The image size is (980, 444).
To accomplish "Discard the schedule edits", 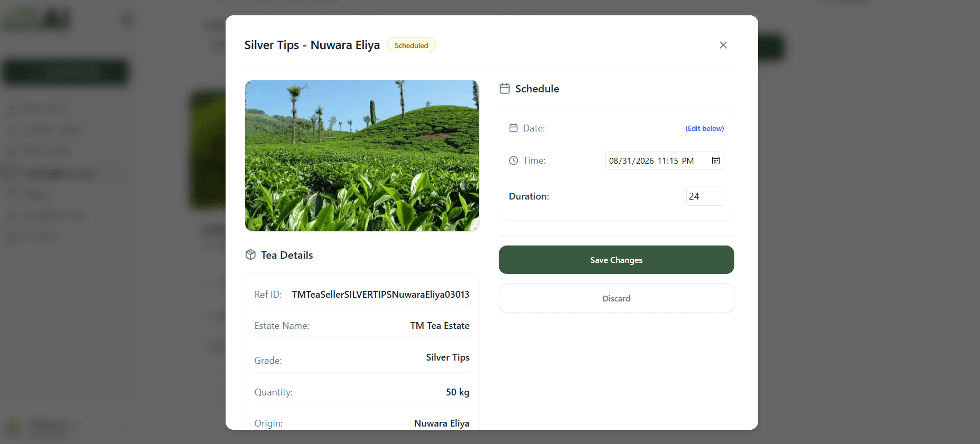I will click(x=617, y=298).
